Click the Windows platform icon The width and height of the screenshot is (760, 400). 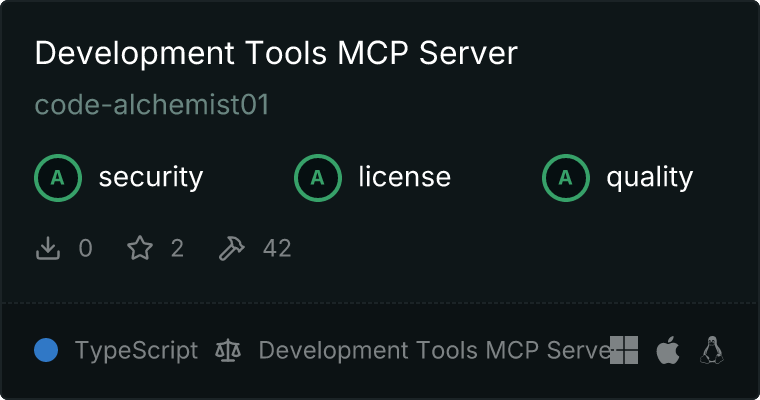coord(624,350)
